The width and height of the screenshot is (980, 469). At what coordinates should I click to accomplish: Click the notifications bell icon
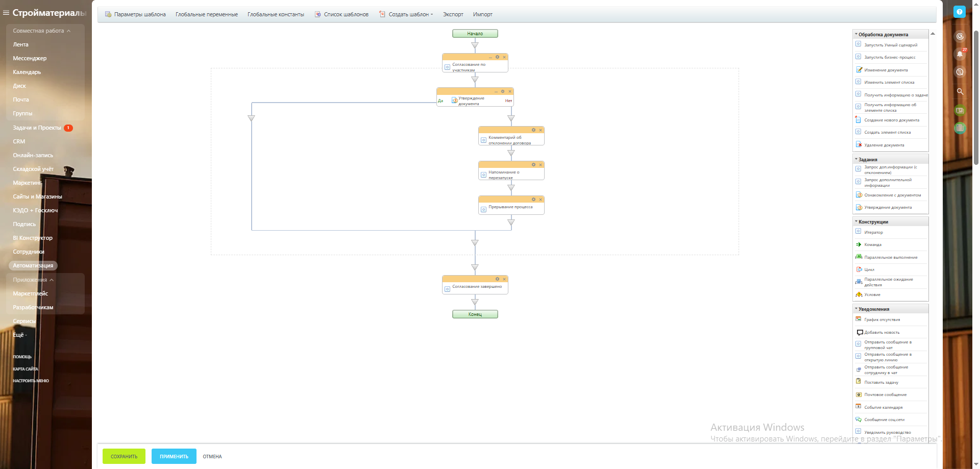pos(960,54)
